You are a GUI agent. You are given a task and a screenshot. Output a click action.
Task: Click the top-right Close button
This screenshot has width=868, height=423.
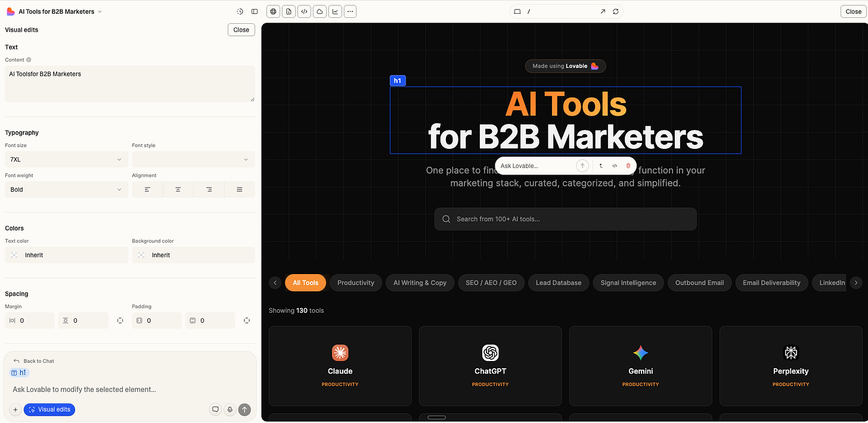pos(854,11)
